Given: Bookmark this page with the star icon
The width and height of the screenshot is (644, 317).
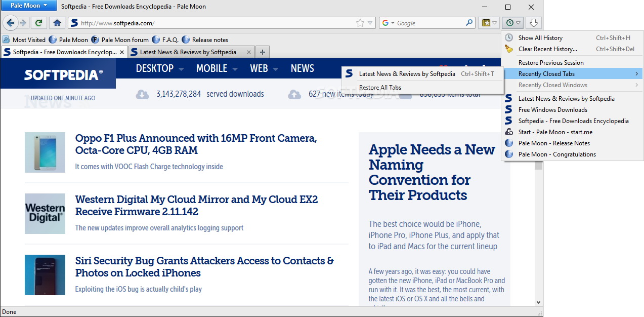Looking at the screenshot, I should point(360,23).
